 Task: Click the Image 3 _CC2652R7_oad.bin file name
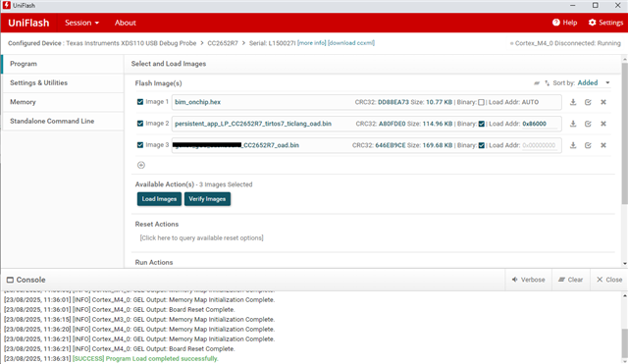[x=271, y=145]
